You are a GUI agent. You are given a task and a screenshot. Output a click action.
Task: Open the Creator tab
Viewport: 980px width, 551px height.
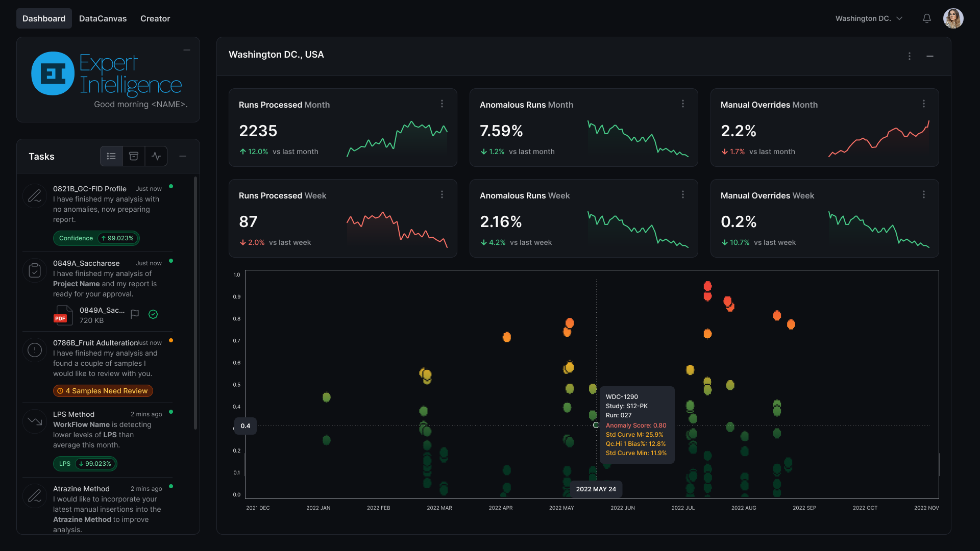tap(155, 18)
